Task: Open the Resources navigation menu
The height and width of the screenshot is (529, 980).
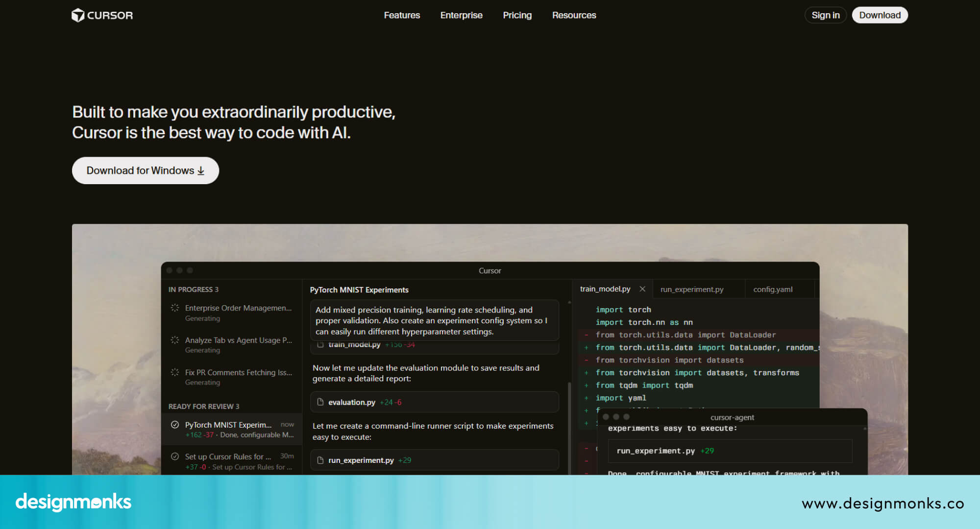Action: (x=574, y=15)
